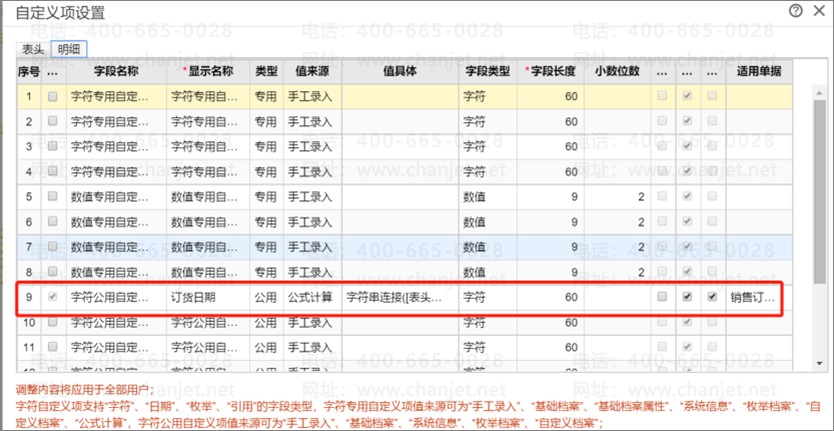The image size is (834, 431).
Task: Select the decimal places 2 in row 5
Action: [618, 197]
